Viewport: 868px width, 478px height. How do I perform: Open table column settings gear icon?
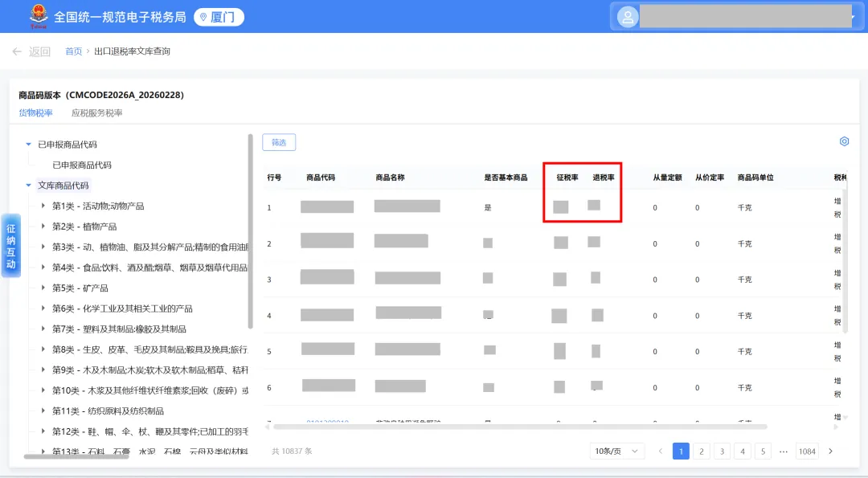click(844, 141)
